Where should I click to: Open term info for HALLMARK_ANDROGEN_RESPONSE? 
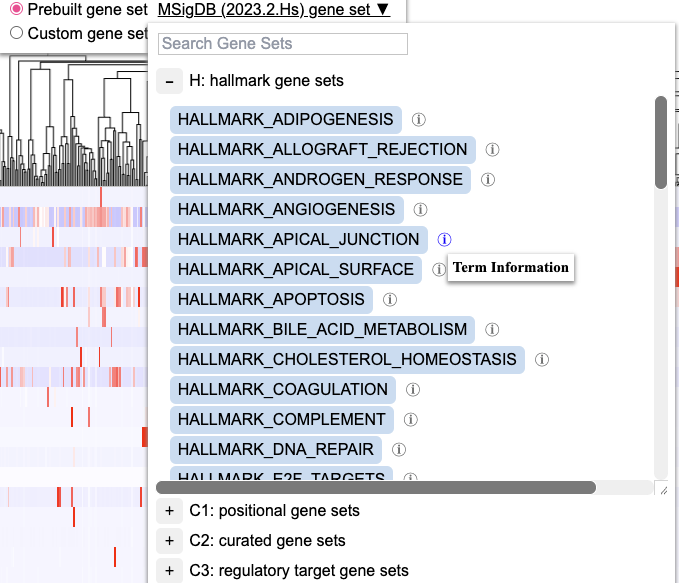pos(488,179)
